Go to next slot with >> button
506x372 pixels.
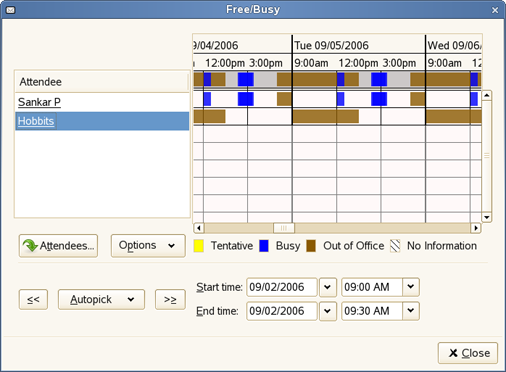tap(170, 299)
